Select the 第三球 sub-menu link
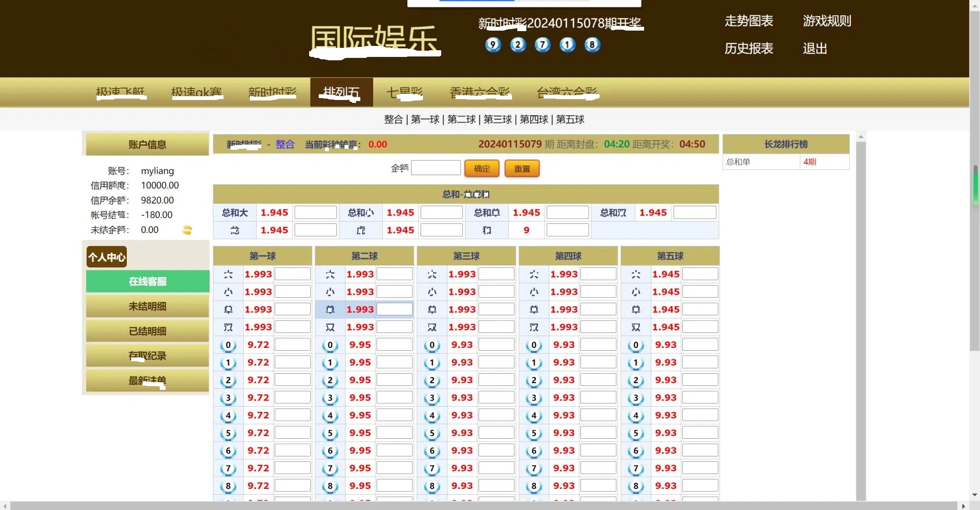Image resolution: width=980 pixels, height=510 pixels. tap(498, 120)
